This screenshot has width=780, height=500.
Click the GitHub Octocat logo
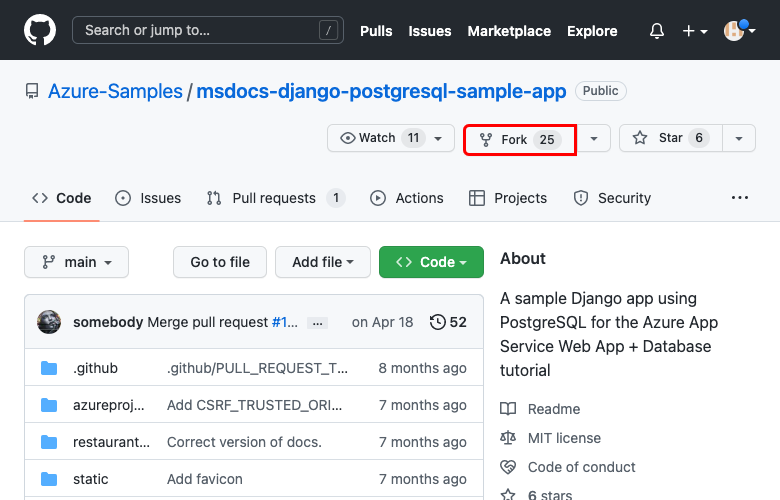(40, 30)
